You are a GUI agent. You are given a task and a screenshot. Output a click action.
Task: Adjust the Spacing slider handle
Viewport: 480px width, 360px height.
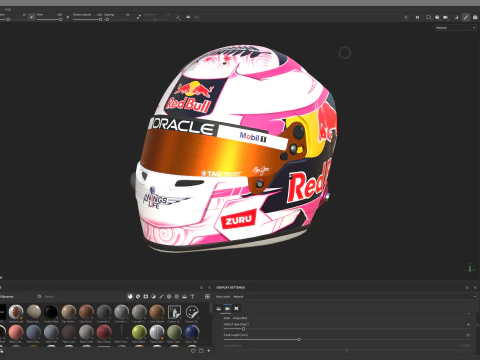(x=107, y=20)
